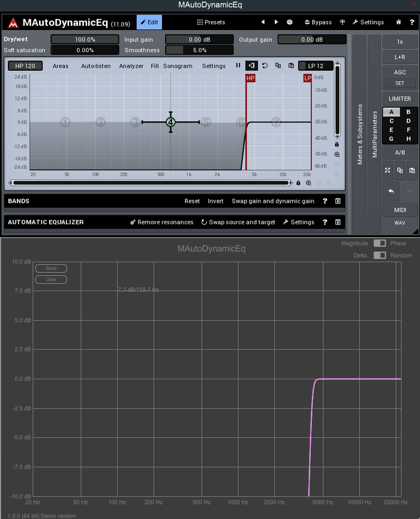Adjust the Smoothness value field
Viewport: 420px width, 519px height.
(x=199, y=50)
